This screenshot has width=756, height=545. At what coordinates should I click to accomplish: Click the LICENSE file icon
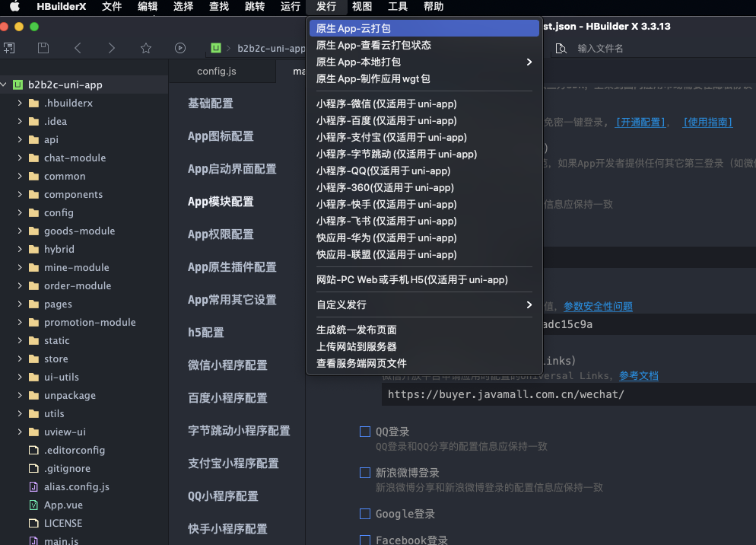[33, 523]
